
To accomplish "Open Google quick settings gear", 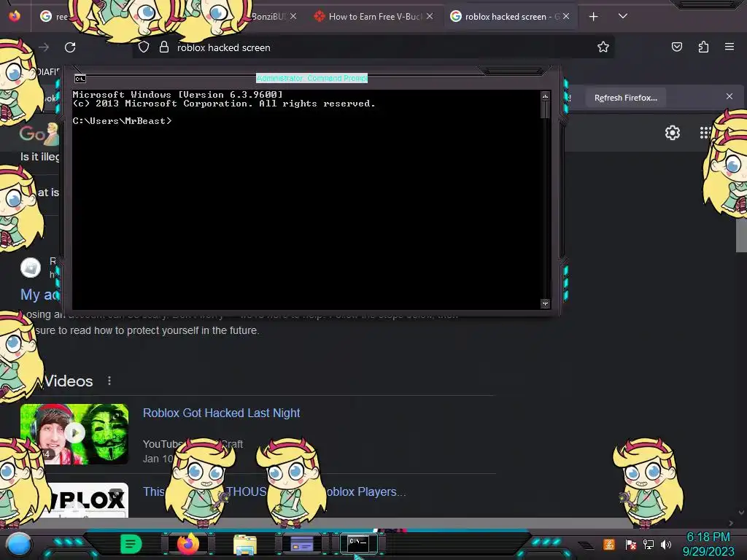I will [x=672, y=133].
